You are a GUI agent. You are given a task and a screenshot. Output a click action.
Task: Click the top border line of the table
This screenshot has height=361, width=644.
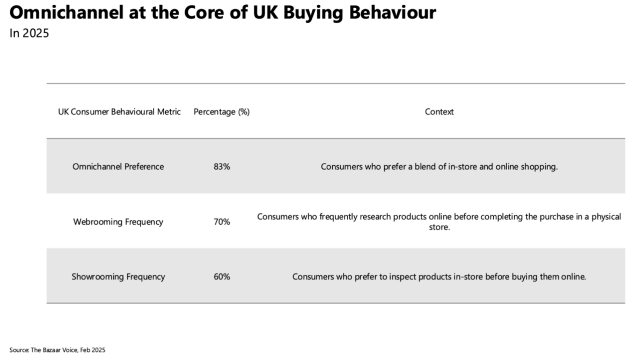335,84
